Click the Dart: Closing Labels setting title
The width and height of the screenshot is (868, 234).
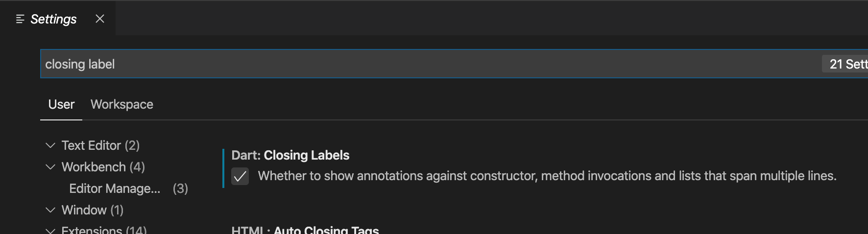(x=290, y=155)
